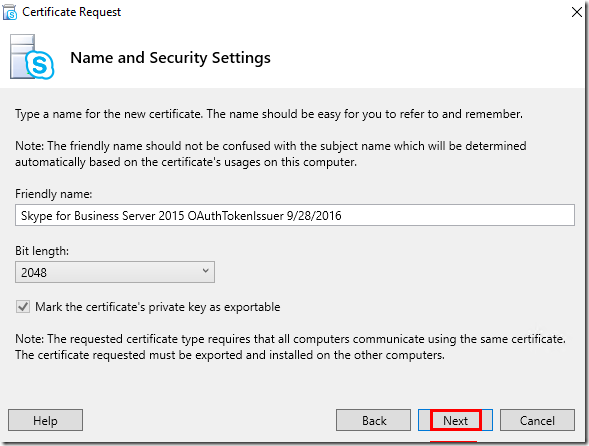Close the Certificate Request dialog
589x446 pixels.
[x=577, y=12]
